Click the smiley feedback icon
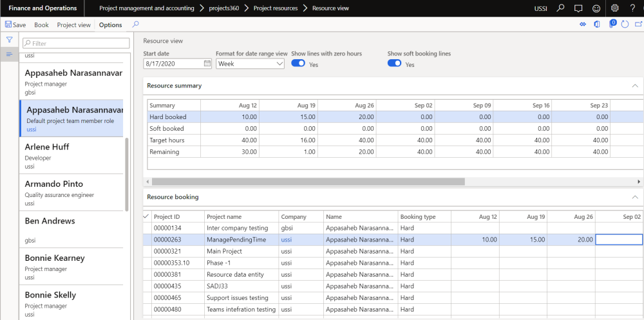This screenshot has width=644, height=320. pos(596,8)
